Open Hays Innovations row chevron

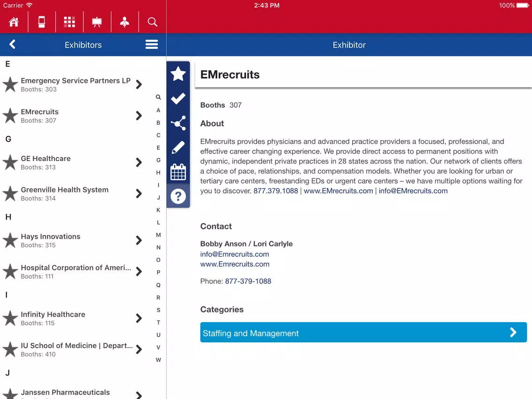click(x=139, y=241)
